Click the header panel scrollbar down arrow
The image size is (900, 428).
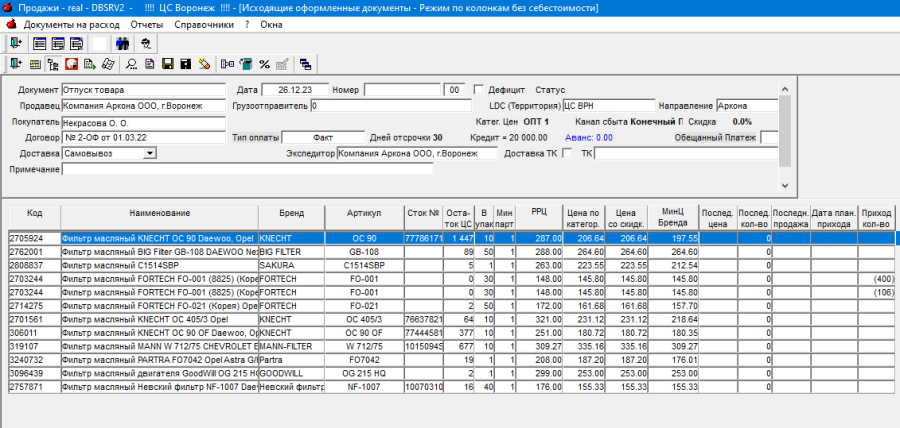click(785, 185)
